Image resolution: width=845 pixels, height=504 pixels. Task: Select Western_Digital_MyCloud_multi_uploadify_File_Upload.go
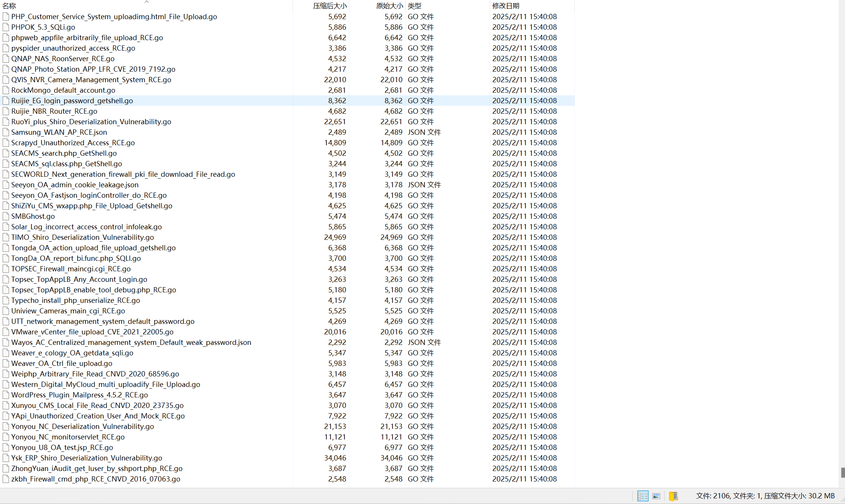(106, 384)
